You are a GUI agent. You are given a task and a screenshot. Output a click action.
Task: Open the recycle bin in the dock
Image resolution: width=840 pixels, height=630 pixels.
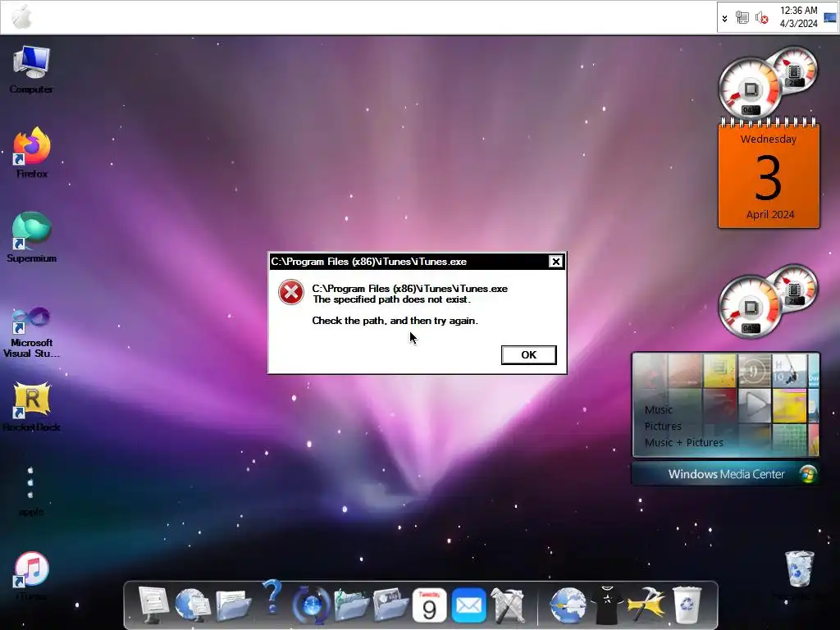[x=687, y=605]
